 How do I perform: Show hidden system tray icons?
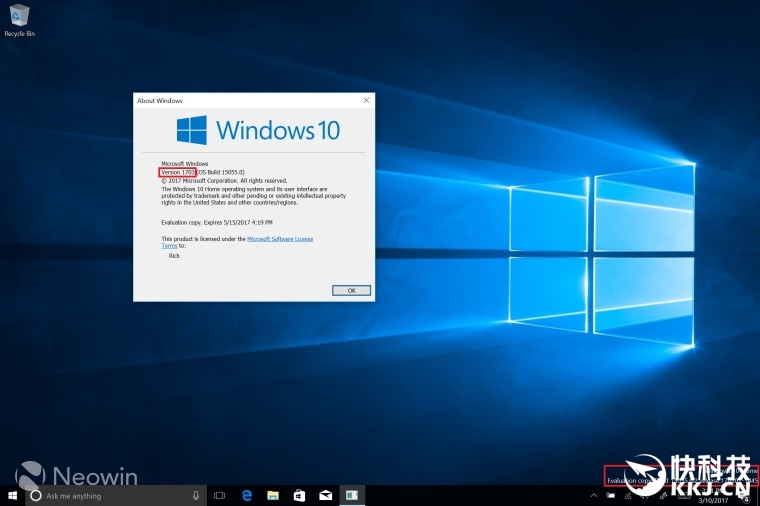click(x=593, y=495)
